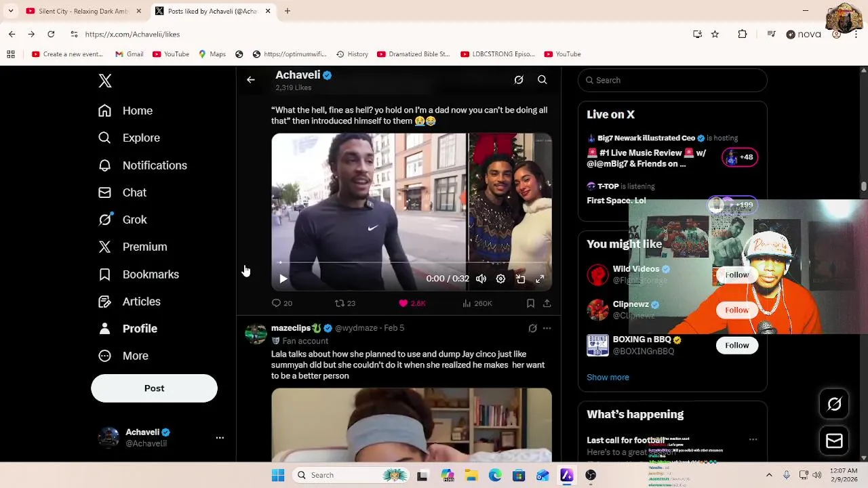Screen dimensions: 868x488
Task: Mute the video using speaker icon
Action: pyautogui.click(x=481, y=279)
